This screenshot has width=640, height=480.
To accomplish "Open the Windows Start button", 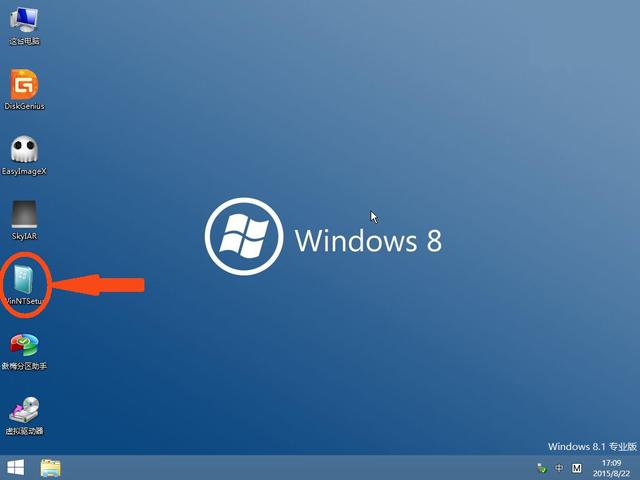I will [x=16, y=467].
